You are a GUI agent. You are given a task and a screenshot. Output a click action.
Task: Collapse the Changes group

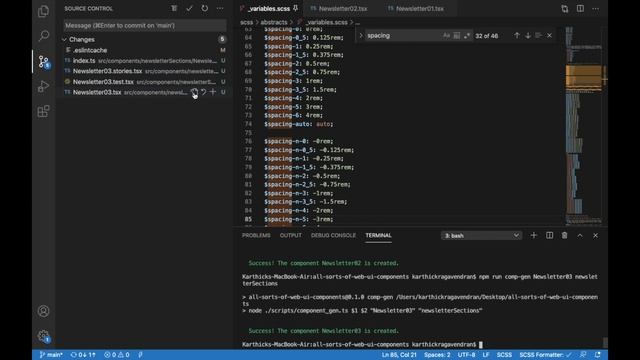(x=64, y=40)
